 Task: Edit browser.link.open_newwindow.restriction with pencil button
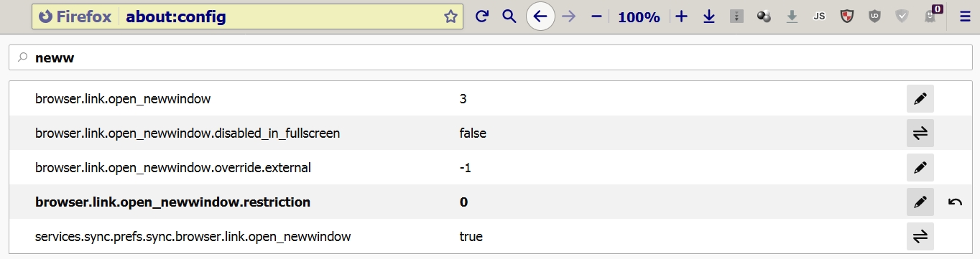click(x=920, y=202)
